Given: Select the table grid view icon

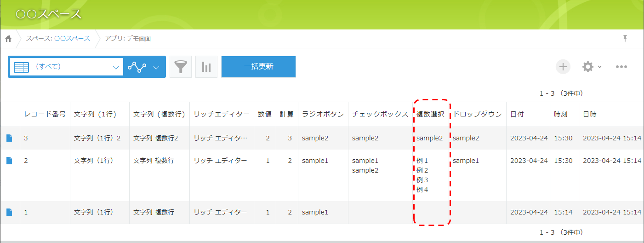Looking at the screenshot, I should (x=21, y=67).
